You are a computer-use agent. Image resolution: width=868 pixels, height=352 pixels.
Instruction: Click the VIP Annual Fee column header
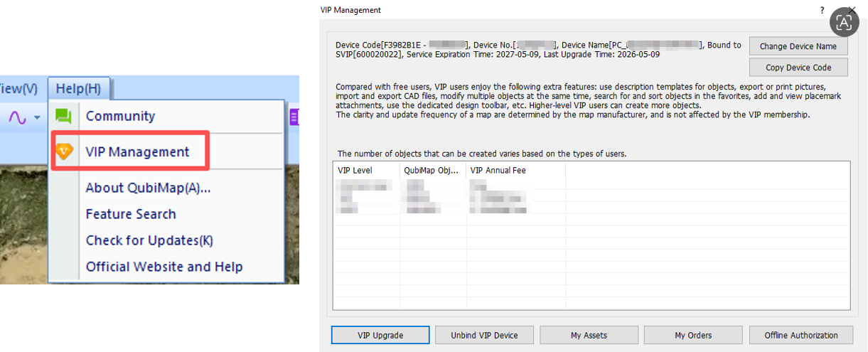point(516,170)
